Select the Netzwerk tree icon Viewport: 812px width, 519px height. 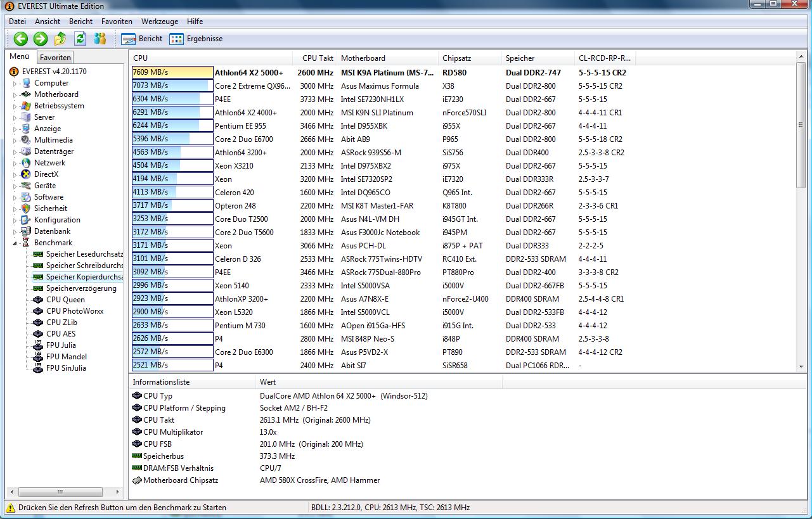pyautogui.click(x=26, y=163)
